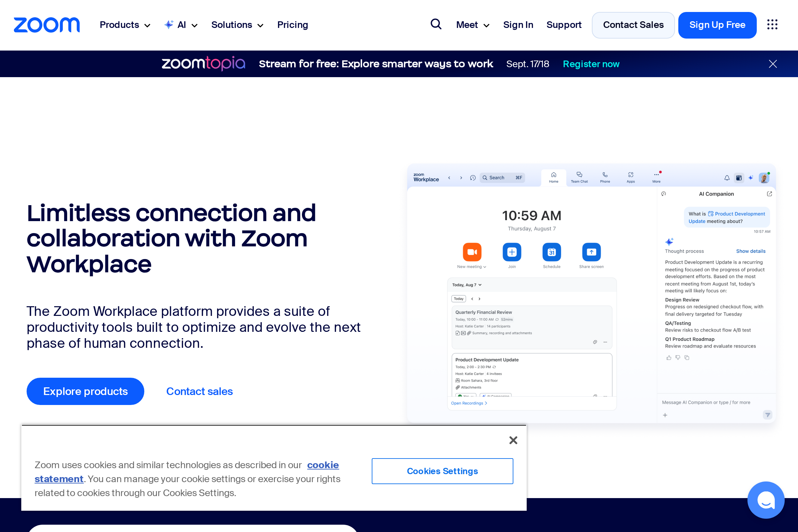The width and height of the screenshot is (798, 532).
Task: Click Pricing in the navigation menu
Action: click(293, 25)
